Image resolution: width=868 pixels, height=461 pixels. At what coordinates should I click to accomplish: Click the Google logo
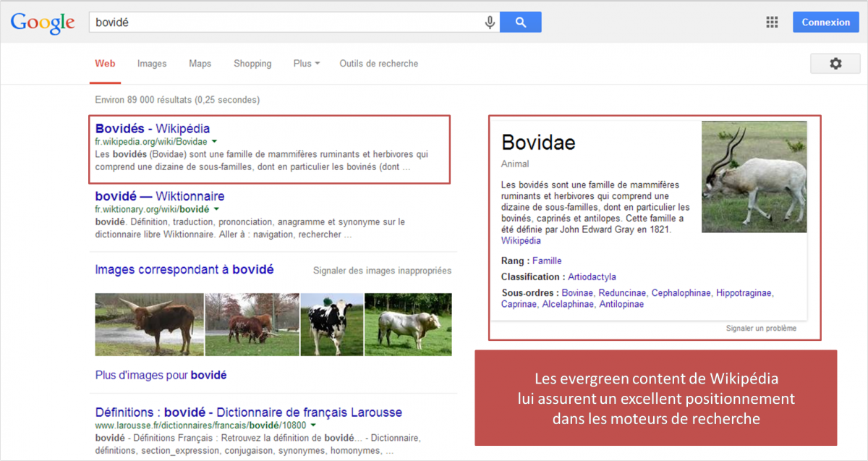[x=43, y=22]
